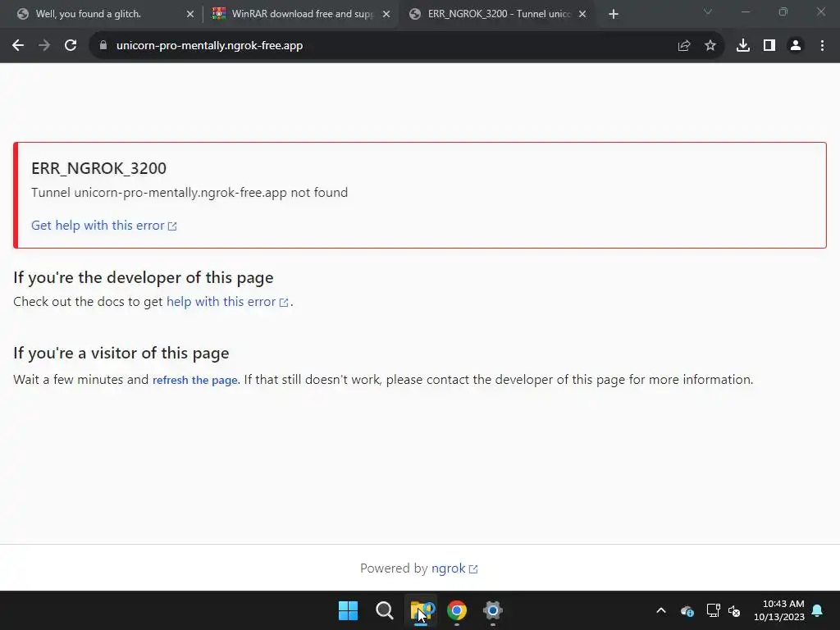Show hidden system tray icons
The width and height of the screenshot is (840, 630).
tap(661, 610)
